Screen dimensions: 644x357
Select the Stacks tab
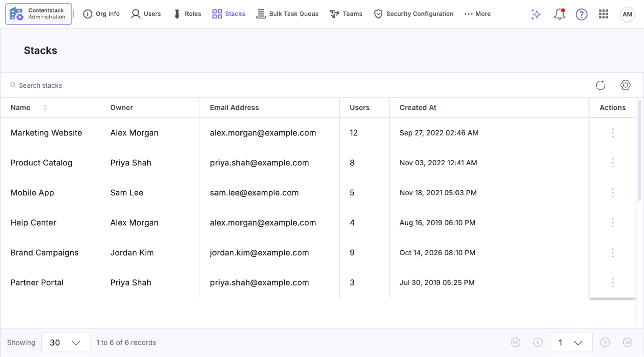pos(228,14)
